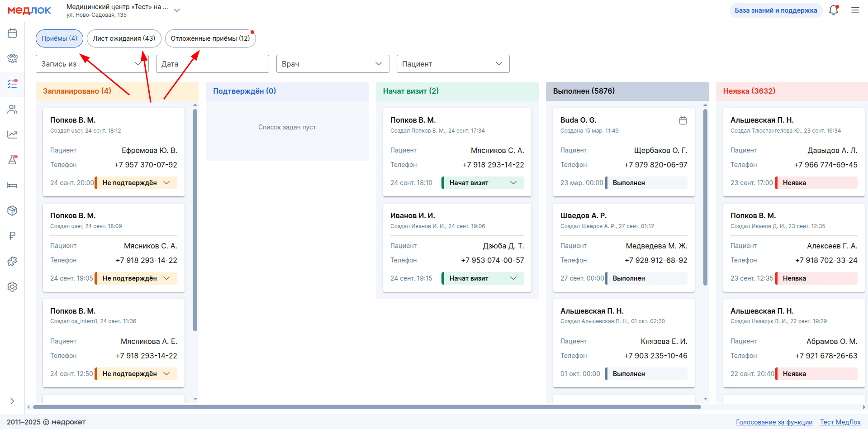Image resolution: width=868 pixels, height=429 pixels.
Task: Open the 'Пациент' filter dropdown
Action: 453,64
